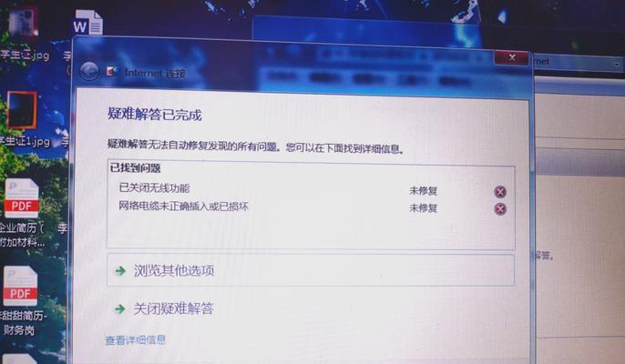Select the Word document desktop icon
Screen dimensions: 625x364
click(x=87, y=23)
